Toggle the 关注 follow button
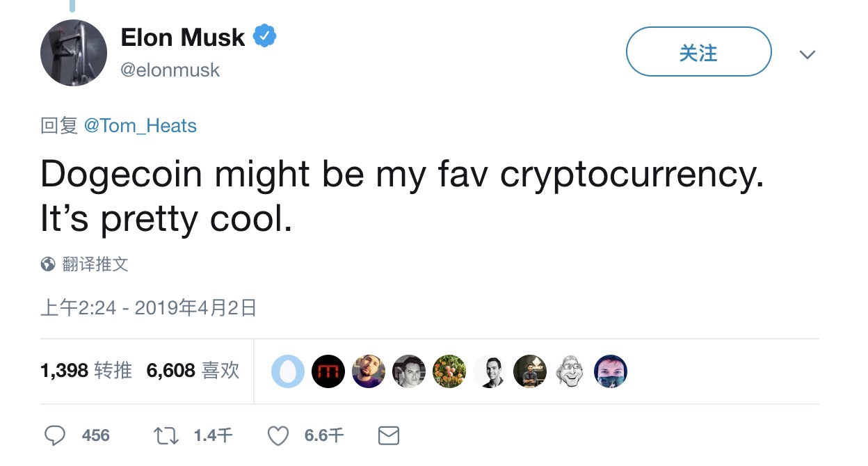The height and width of the screenshot is (466, 868). [x=698, y=51]
